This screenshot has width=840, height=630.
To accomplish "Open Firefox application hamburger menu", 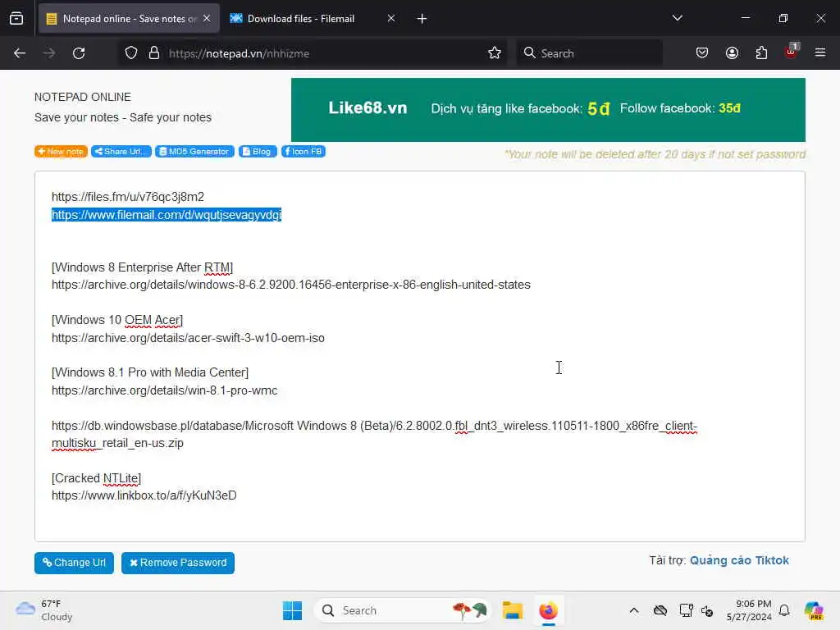I will (820, 52).
